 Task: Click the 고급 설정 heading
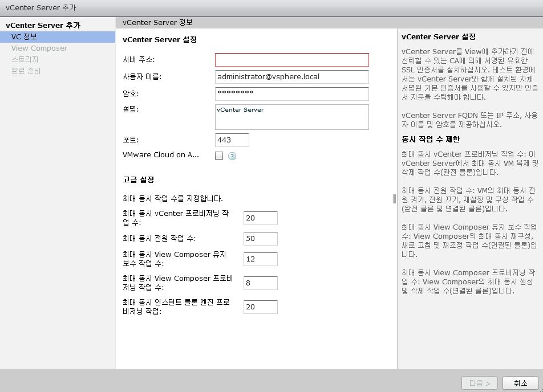point(139,179)
